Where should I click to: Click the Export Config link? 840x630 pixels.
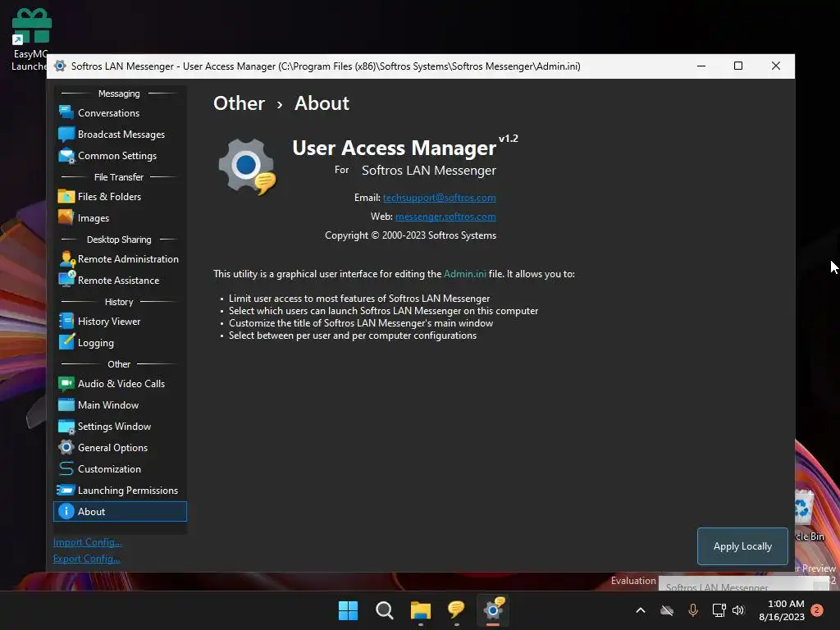point(87,559)
